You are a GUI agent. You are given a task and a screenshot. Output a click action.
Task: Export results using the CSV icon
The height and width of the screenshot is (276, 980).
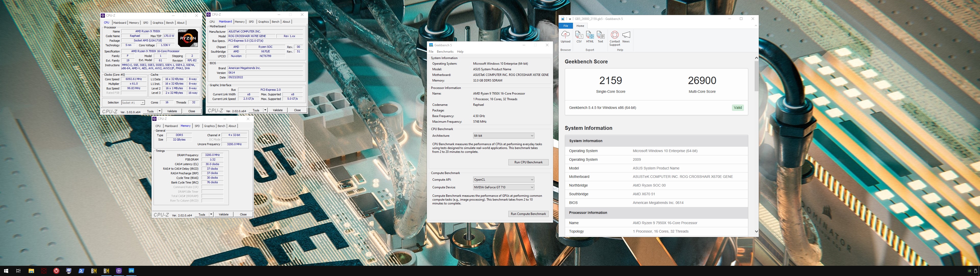tap(579, 35)
